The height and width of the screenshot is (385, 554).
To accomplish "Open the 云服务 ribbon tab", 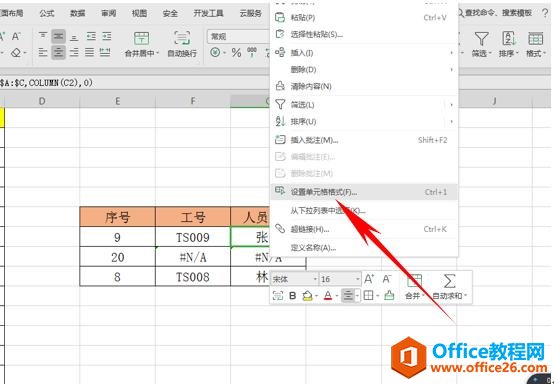I will coord(251,13).
